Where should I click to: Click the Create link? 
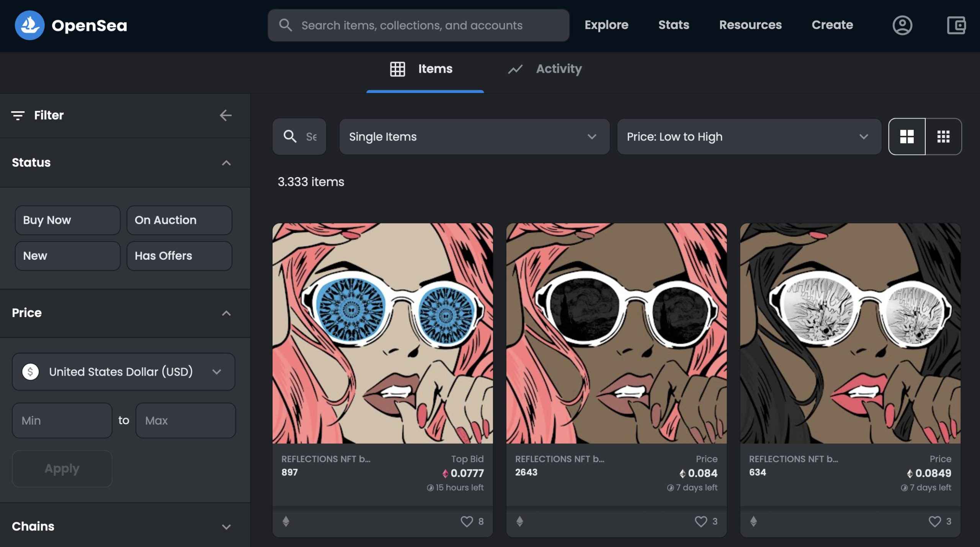(x=832, y=25)
